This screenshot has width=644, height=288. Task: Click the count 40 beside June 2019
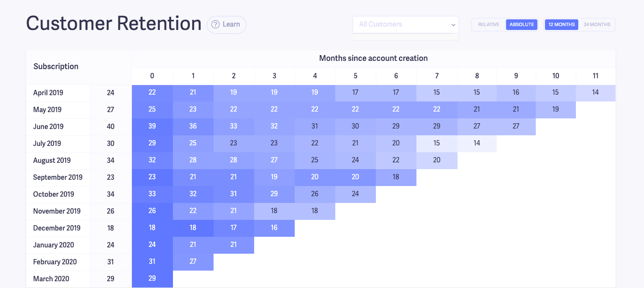pos(110,126)
